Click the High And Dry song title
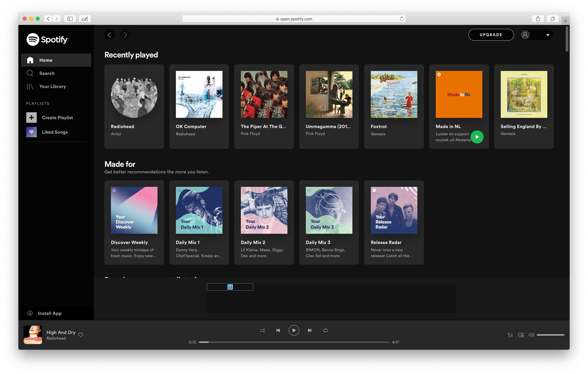Image resolution: width=588 pixels, height=374 pixels. point(61,332)
